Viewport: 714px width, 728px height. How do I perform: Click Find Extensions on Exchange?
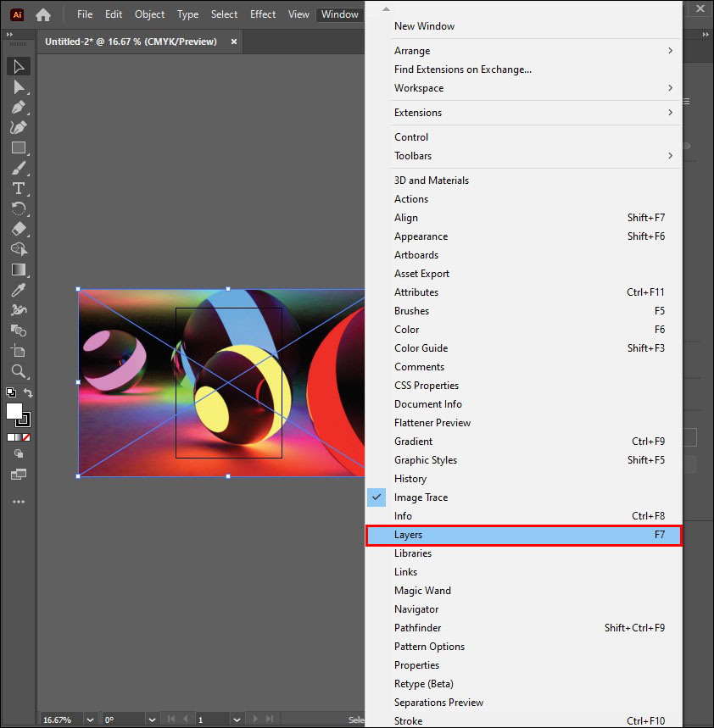click(x=462, y=69)
